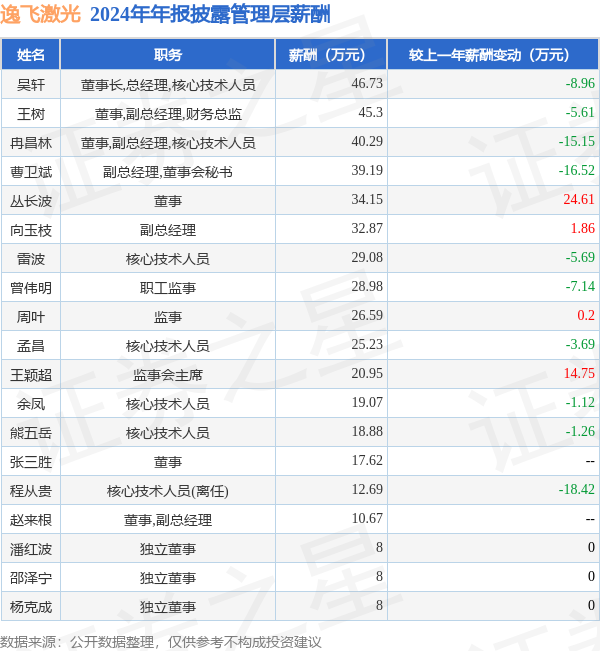Click the salary value 45.3
The width and height of the screenshot is (600, 651).
[x=370, y=113]
